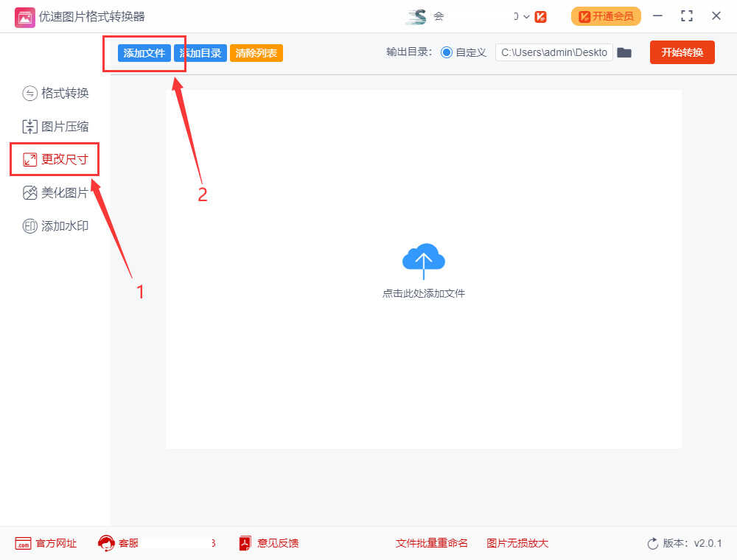Click the VIP badge icon in title bar
The width and height of the screenshot is (737, 560).
[540, 16]
